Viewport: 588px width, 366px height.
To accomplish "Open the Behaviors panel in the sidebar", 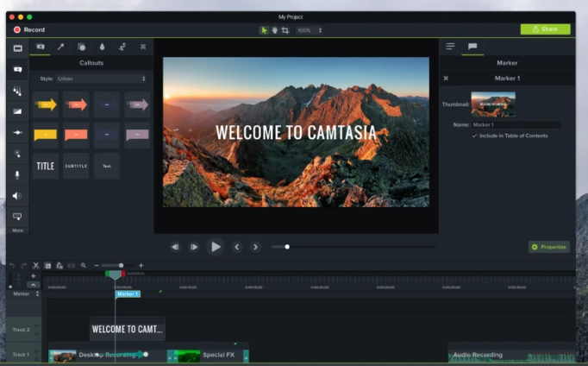I will click(x=17, y=91).
